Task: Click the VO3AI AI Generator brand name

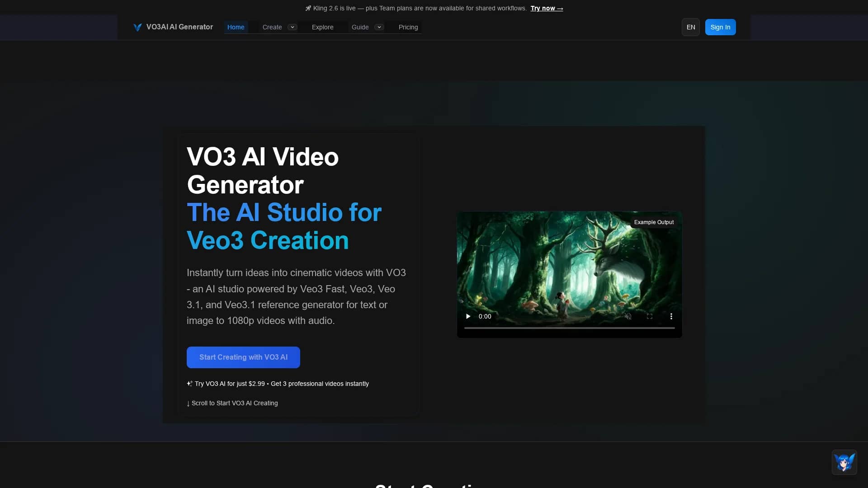Action: pos(179,27)
